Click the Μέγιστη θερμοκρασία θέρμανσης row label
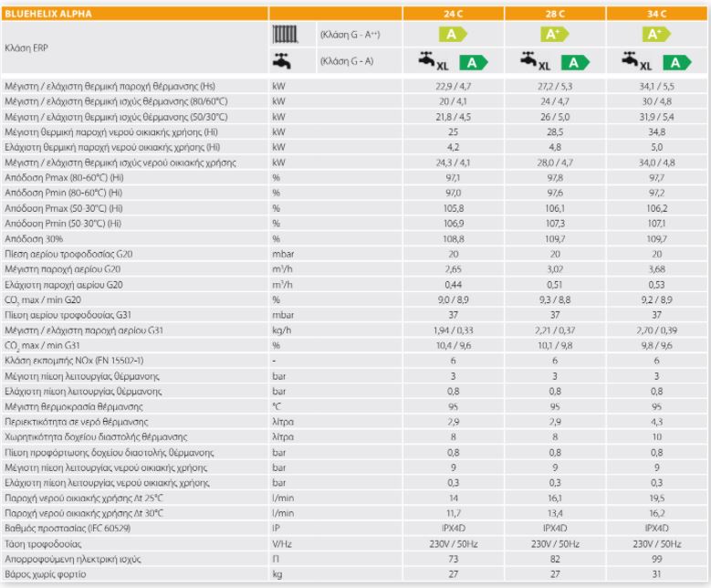Viewport: 711px width, 588px height. pyautogui.click(x=73, y=406)
